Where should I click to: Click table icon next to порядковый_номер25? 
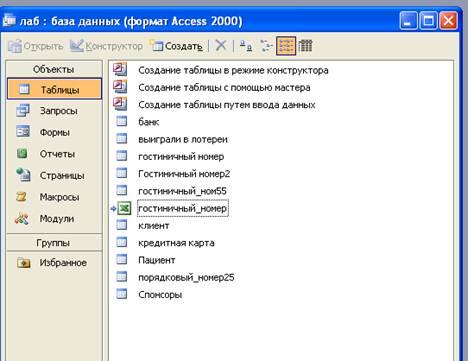(122, 277)
